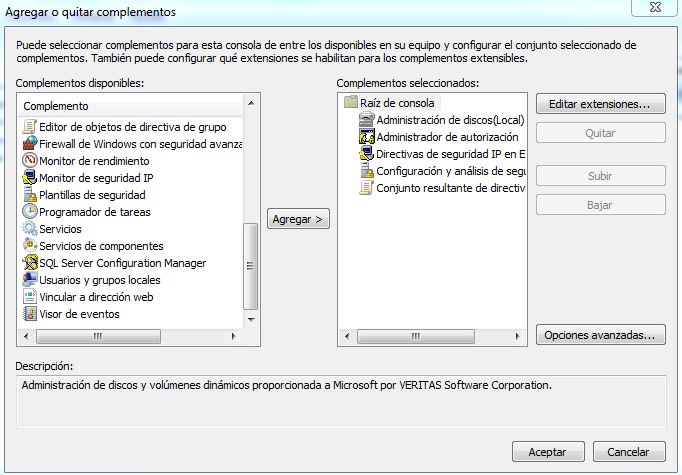Select Administrador de autorización node
The height and width of the screenshot is (475, 682).
point(447,137)
